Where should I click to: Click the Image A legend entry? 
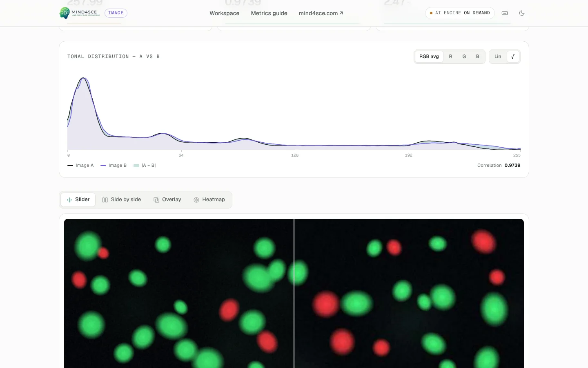point(80,166)
